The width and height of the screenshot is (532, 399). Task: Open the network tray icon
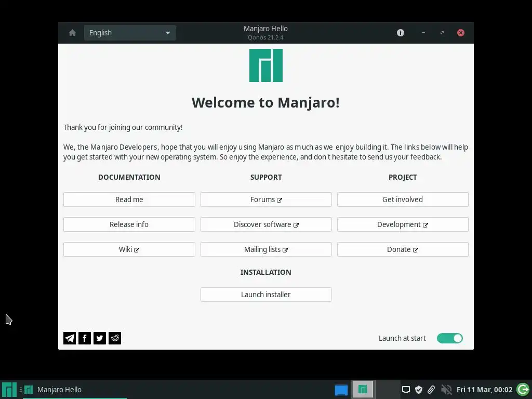[406, 390]
